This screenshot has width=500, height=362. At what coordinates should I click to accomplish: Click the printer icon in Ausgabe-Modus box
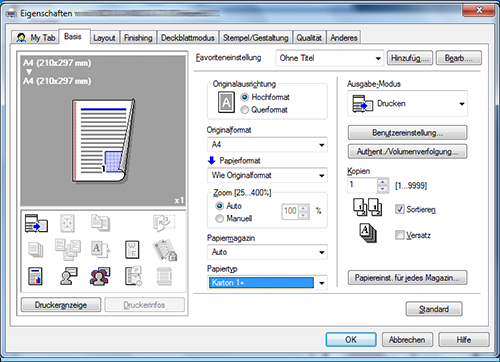pyautogui.click(x=363, y=104)
